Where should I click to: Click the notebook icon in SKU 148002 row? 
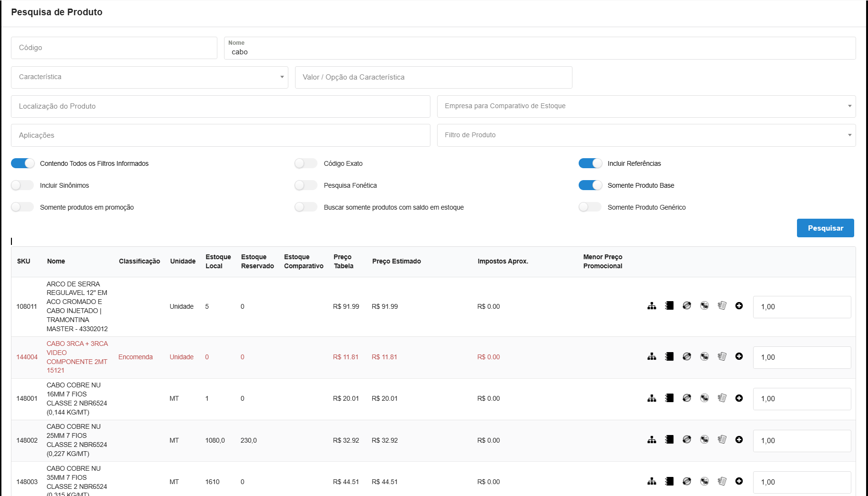pos(669,440)
